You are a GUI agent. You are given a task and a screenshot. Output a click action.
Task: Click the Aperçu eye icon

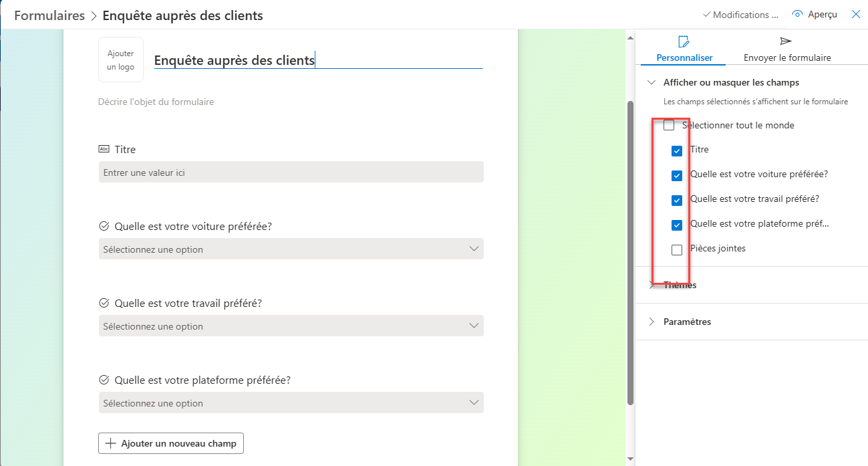tap(797, 15)
